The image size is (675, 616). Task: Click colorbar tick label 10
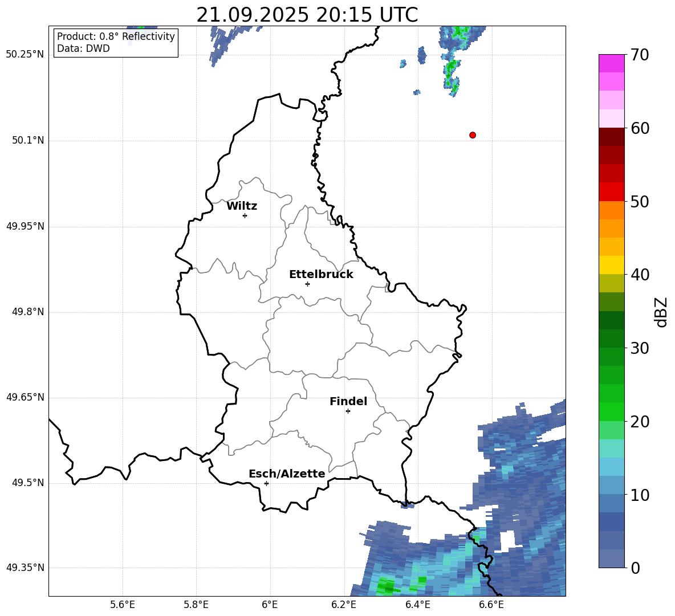pos(640,495)
